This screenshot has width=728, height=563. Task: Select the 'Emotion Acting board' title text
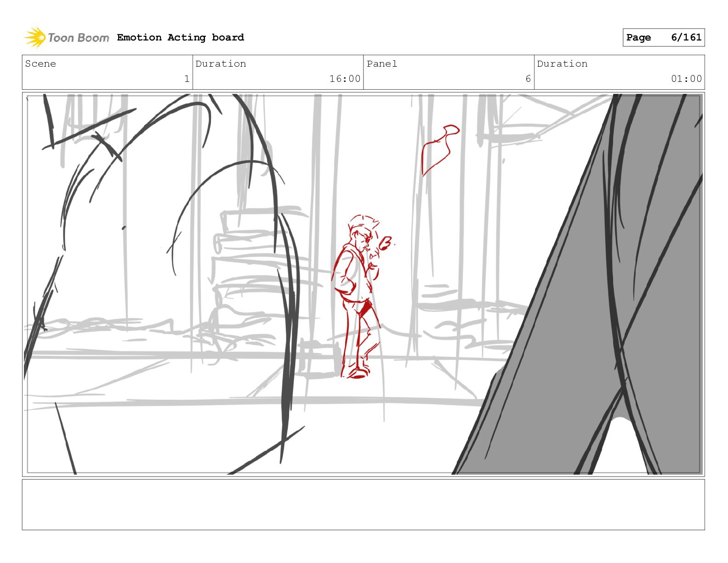pos(180,37)
